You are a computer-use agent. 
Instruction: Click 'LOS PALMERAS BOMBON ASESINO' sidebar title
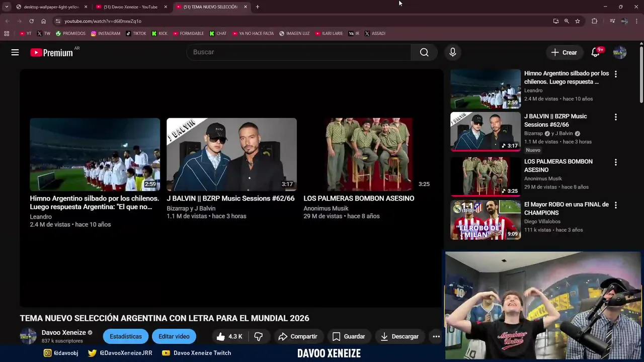click(558, 166)
